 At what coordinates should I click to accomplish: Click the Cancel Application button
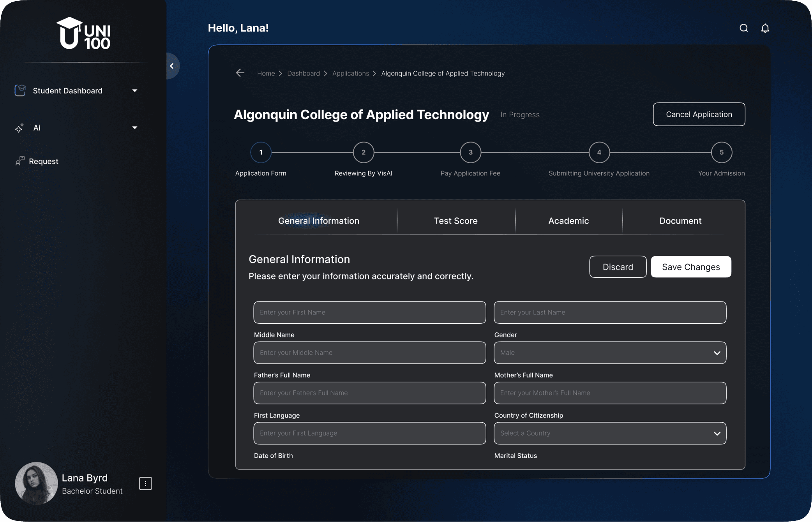click(x=699, y=114)
